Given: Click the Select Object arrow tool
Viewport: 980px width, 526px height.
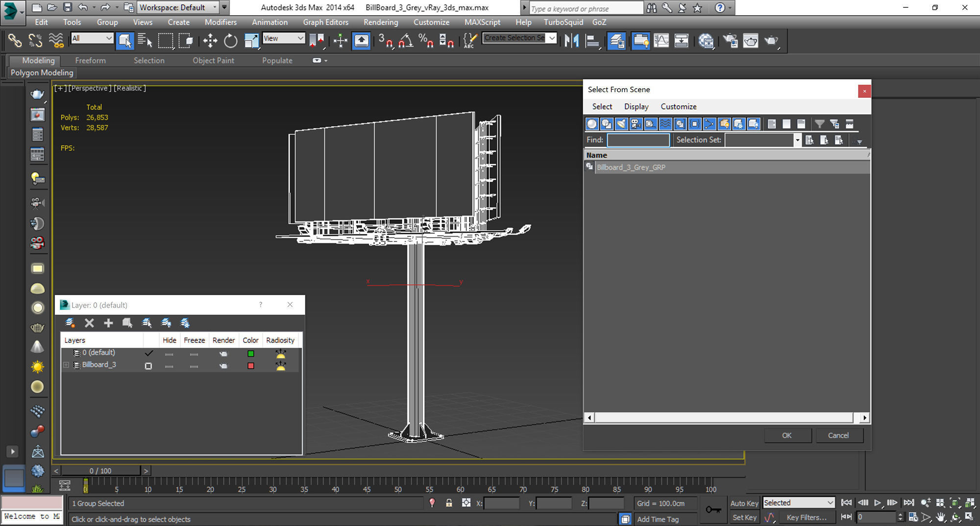Looking at the screenshot, I should [124, 41].
